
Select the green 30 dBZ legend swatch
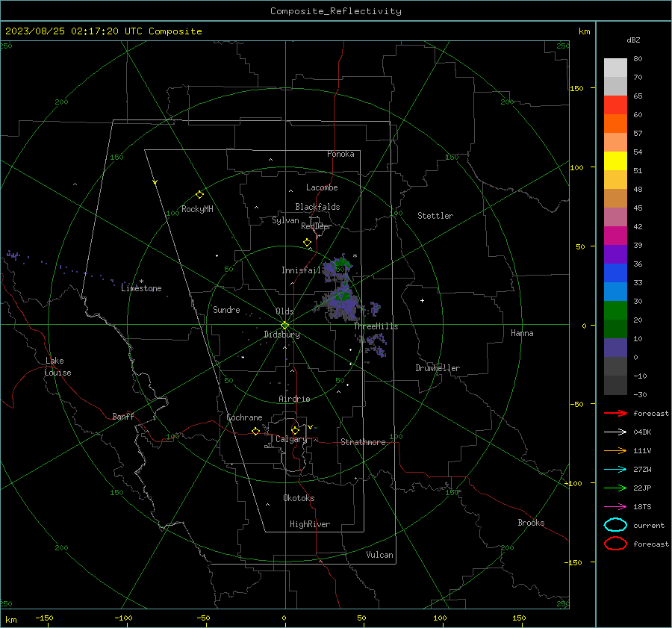click(x=615, y=311)
